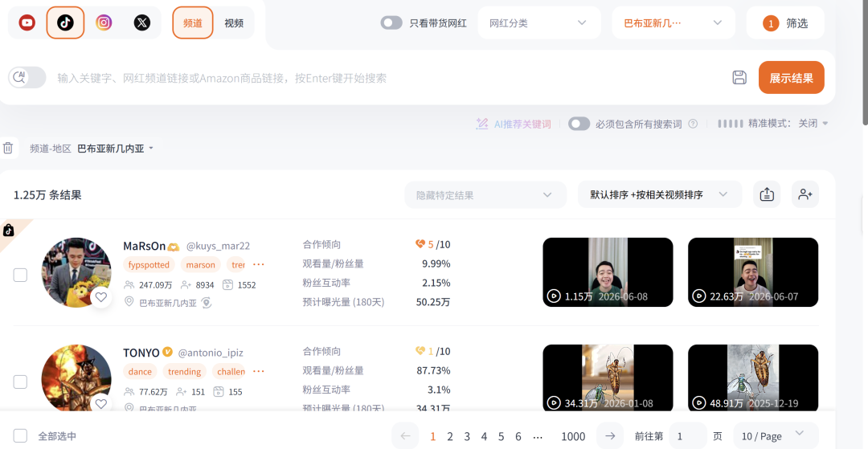The image size is (868, 449).
Task: Click TONYO's verified badge icon
Action: point(167,353)
